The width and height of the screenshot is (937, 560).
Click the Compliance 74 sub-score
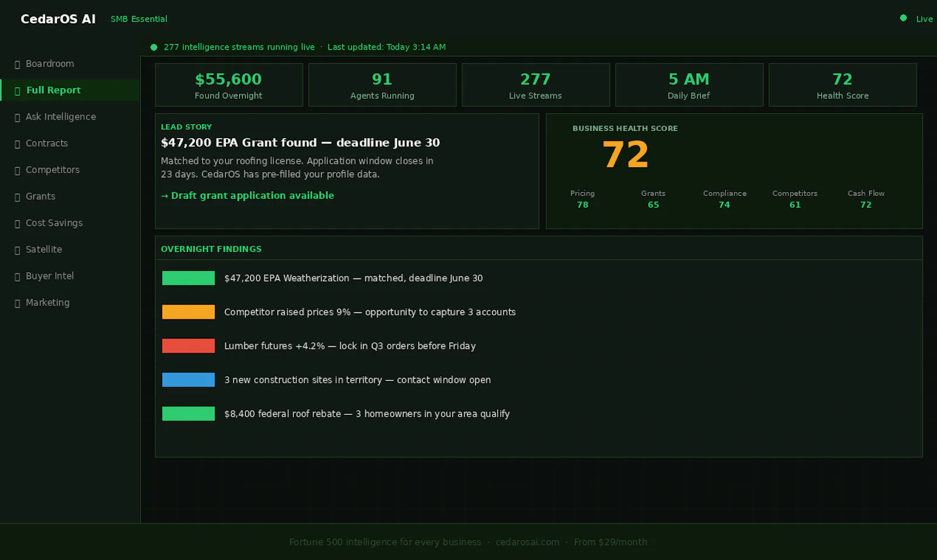click(x=724, y=199)
